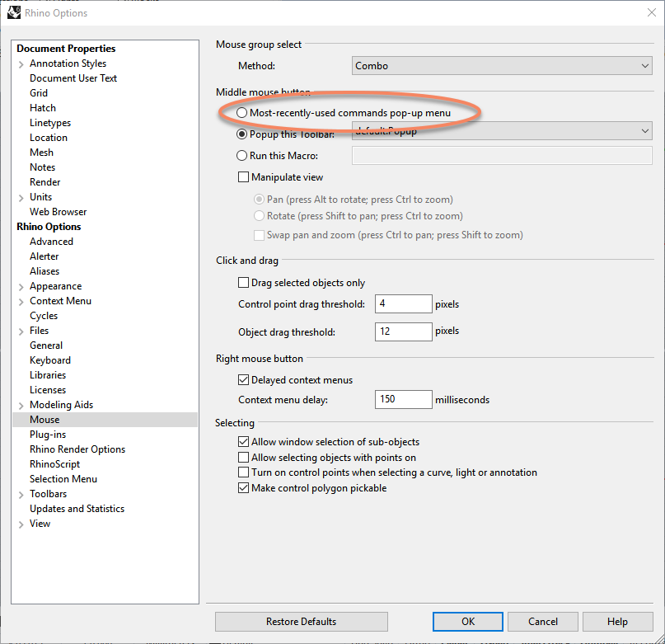665x644 pixels.
Task: Expand the Annotation Styles tree node
Action: click(x=21, y=64)
